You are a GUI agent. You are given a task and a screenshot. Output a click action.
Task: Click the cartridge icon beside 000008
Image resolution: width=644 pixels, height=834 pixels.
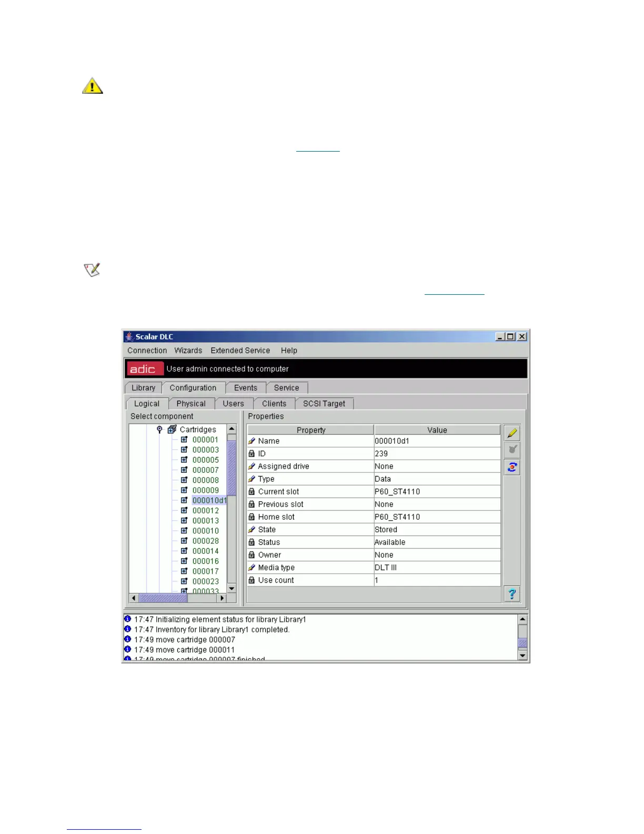pyautogui.click(x=184, y=480)
